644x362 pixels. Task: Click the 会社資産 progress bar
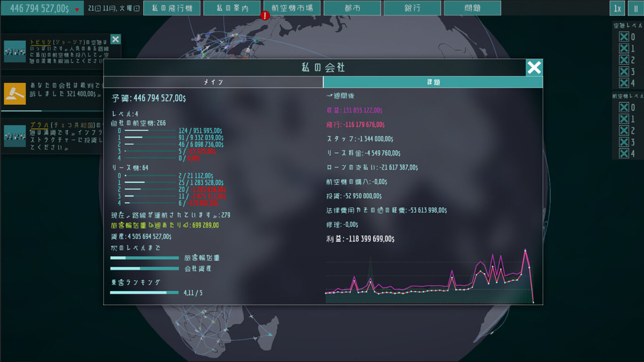[145, 269]
